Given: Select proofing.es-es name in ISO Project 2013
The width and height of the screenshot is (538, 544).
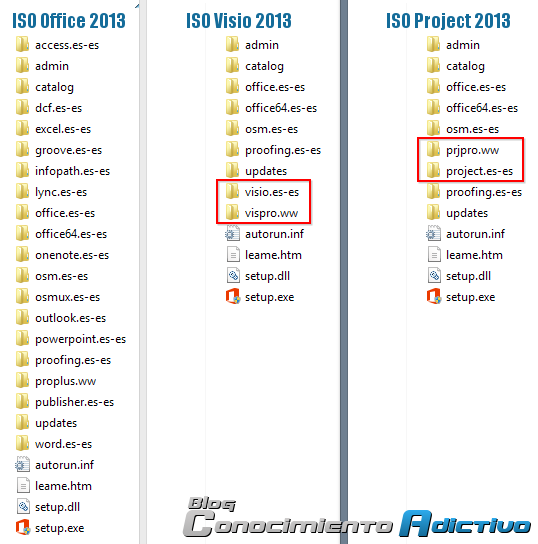Looking at the screenshot, I should pyautogui.click(x=484, y=192).
